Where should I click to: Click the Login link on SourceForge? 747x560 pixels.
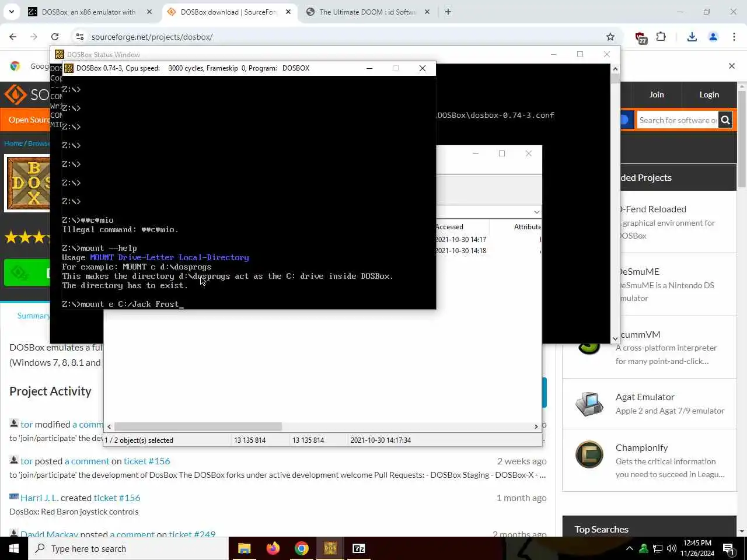[709, 94]
